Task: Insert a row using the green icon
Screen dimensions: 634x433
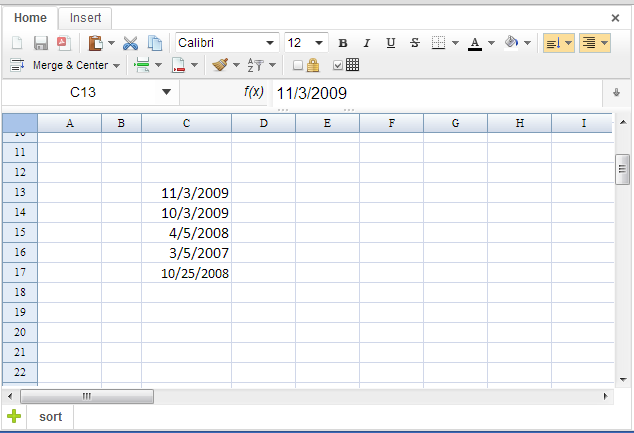Action: (142, 65)
